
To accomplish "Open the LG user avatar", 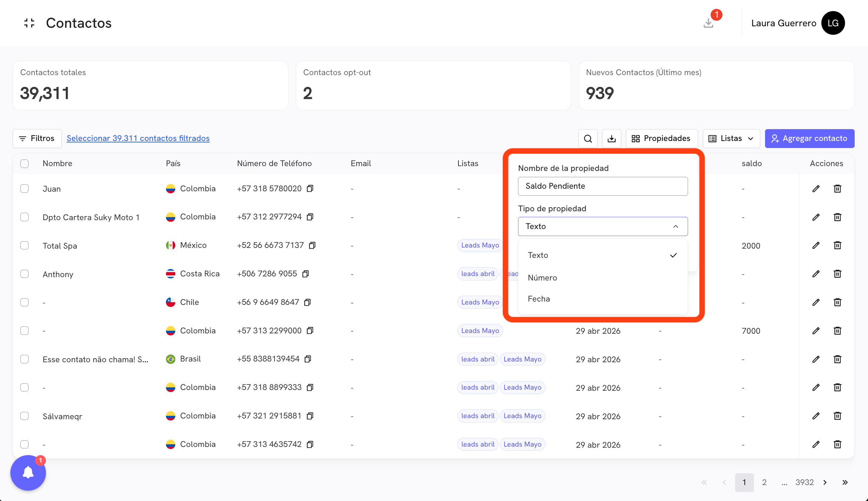I will 833,23.
